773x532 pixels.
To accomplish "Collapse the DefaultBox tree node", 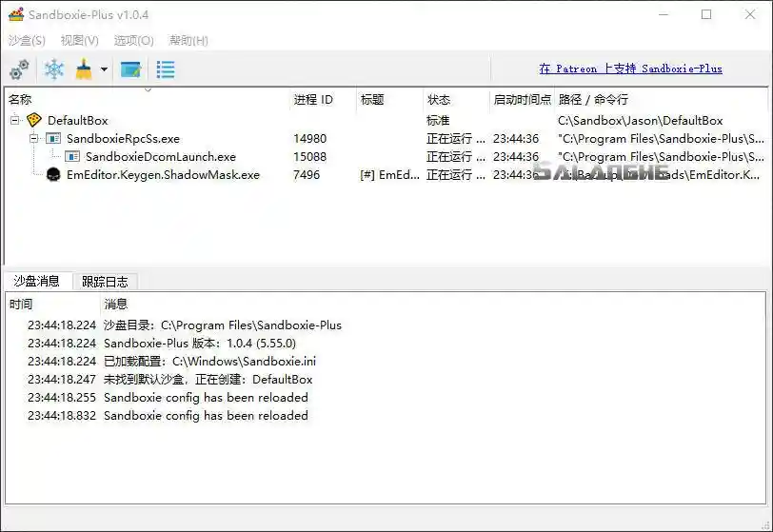I will click(15, 120).
